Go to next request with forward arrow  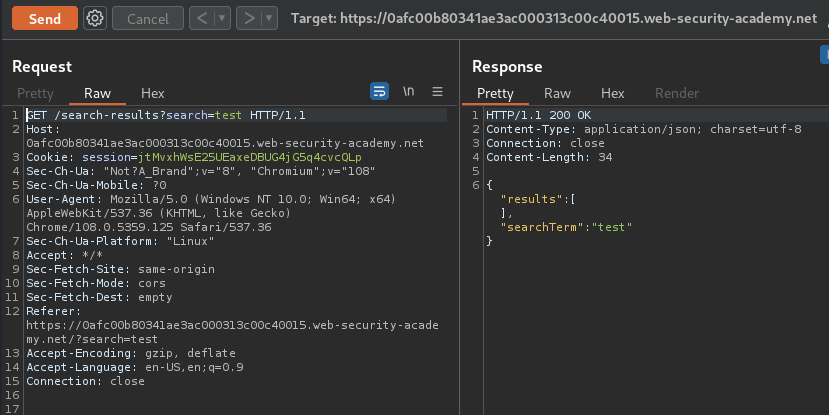(249, 19)
